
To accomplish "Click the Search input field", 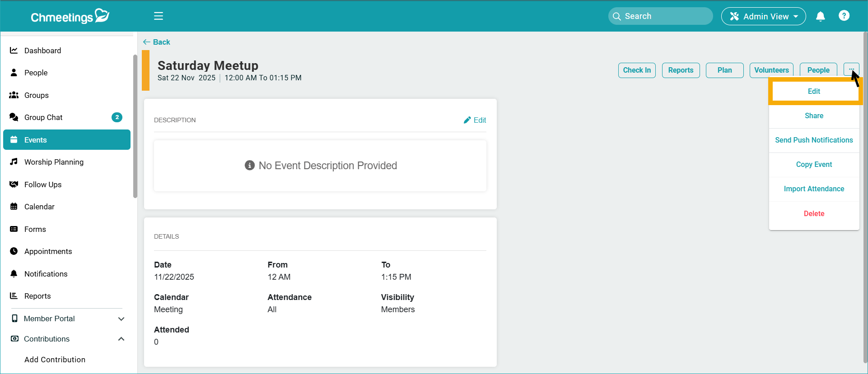I will coord(664,16).
